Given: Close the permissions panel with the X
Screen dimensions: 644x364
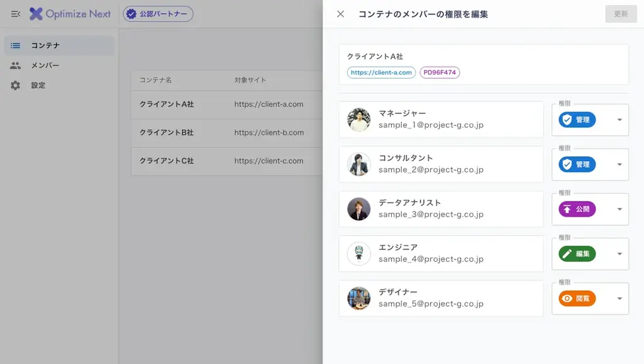Looking at the screenshot, I should coord(340,14).
